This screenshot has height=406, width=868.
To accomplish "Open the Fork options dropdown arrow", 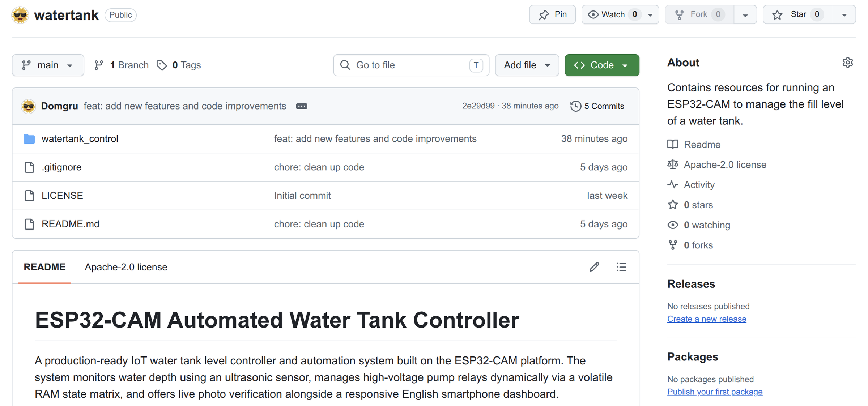I will 745,15.
